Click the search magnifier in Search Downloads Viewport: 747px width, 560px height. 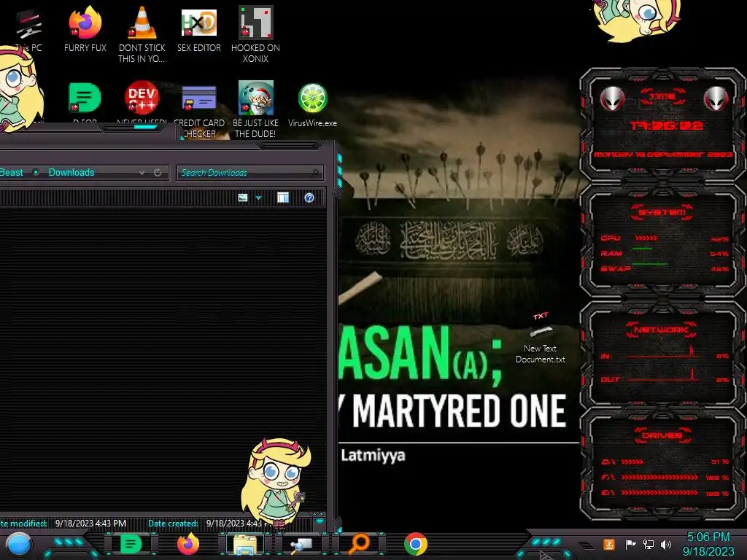315,173
